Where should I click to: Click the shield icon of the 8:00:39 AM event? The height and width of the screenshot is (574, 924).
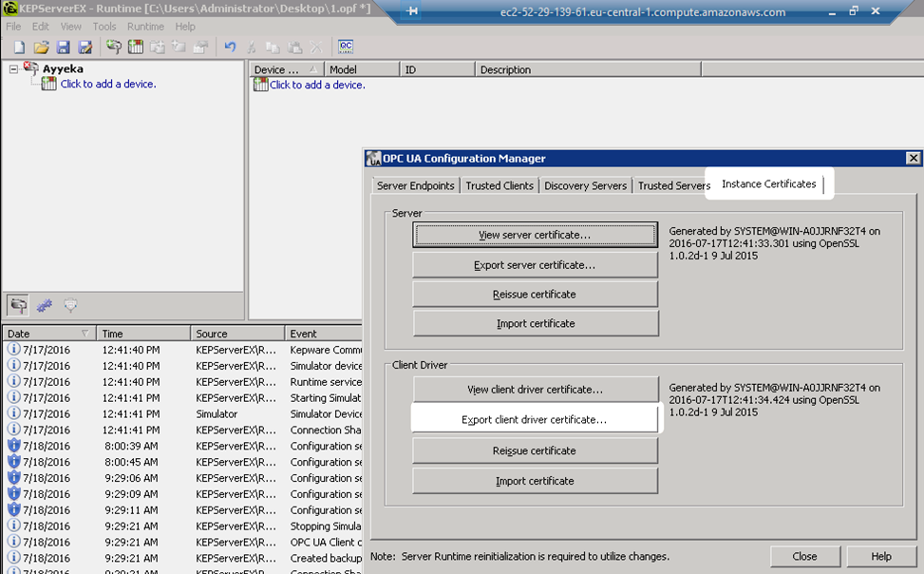pos(13,446)
